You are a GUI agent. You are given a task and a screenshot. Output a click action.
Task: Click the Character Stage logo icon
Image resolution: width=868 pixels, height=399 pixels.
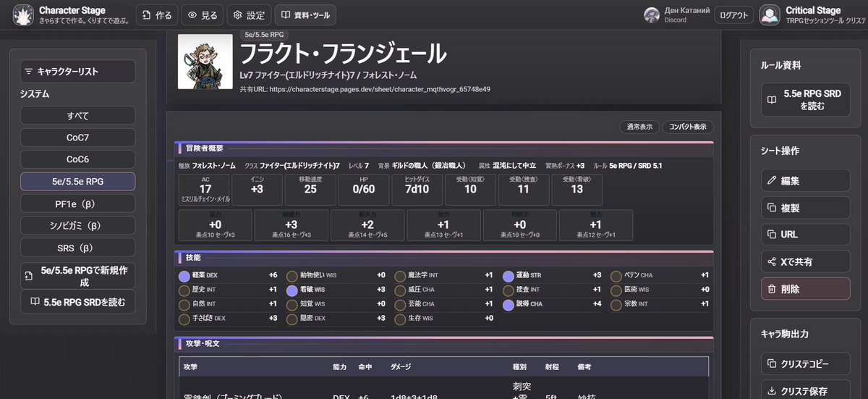click(24, 14)
